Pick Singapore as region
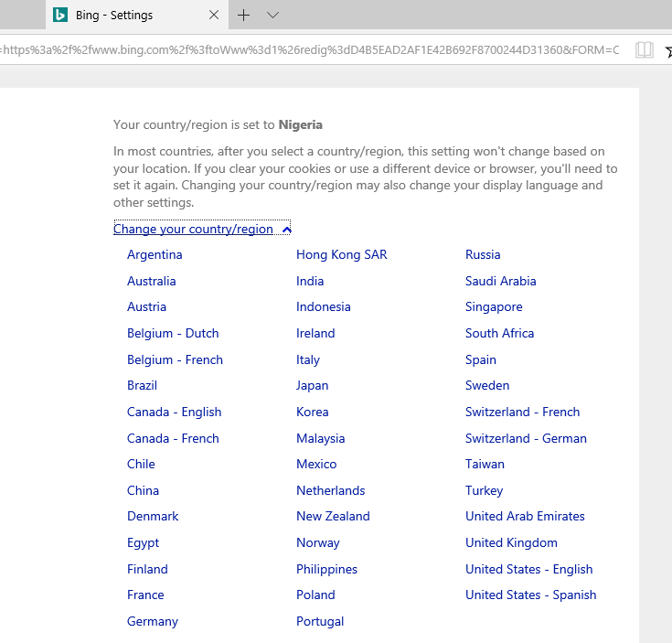Image resolution: width=672 pixels, height=643 pixels. [x=494, y=307]
